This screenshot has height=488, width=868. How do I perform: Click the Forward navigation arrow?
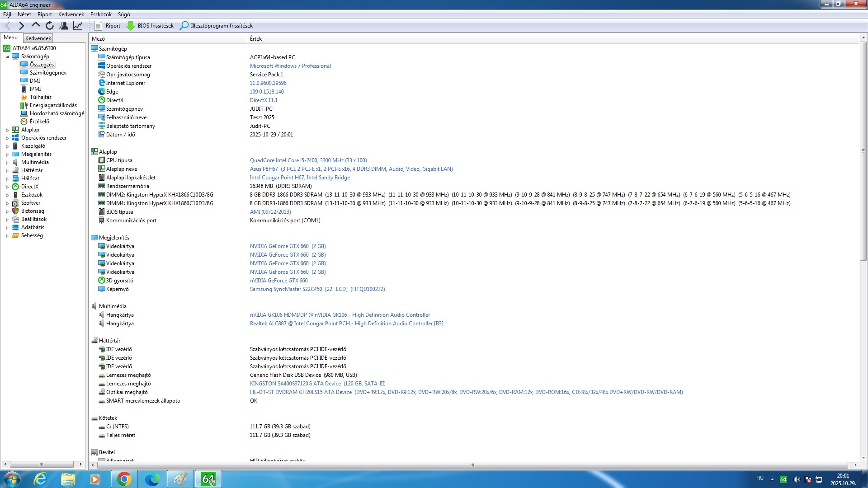pos(21,26)
